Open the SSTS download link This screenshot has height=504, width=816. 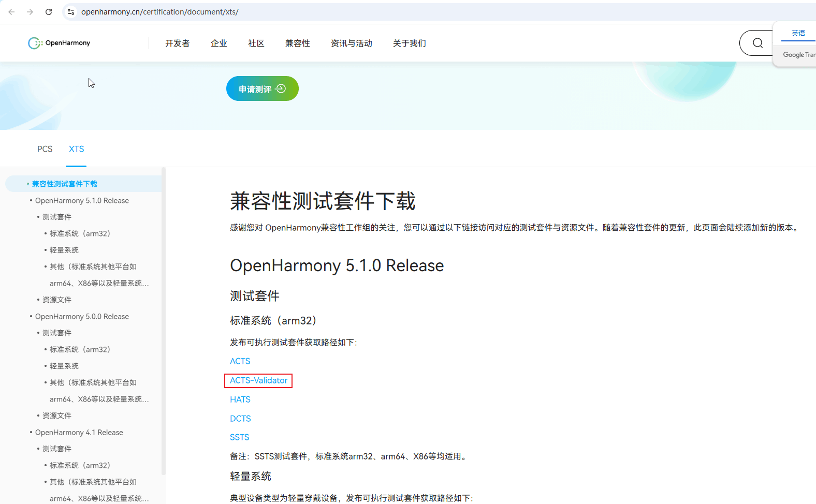pyautogui.click(x=239, y=437)
